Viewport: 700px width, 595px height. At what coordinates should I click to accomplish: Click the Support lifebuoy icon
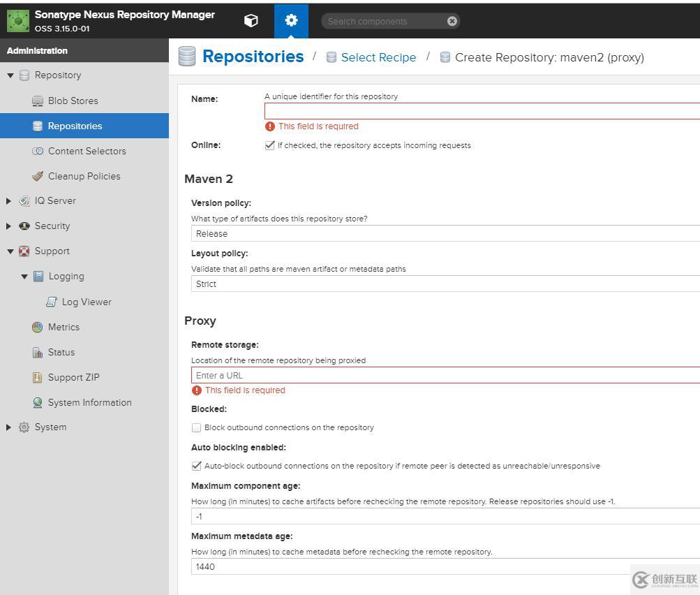pos(24,251)
